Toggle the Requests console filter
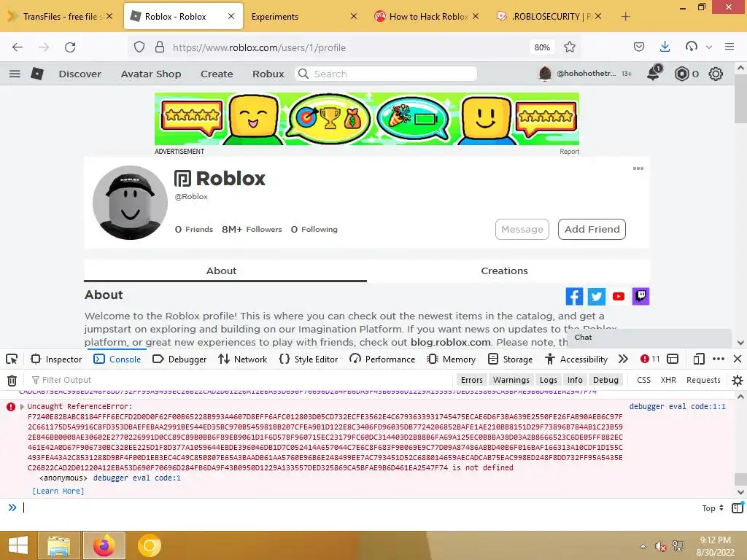Viewport: 747px width, 560px height. (703, 380)
